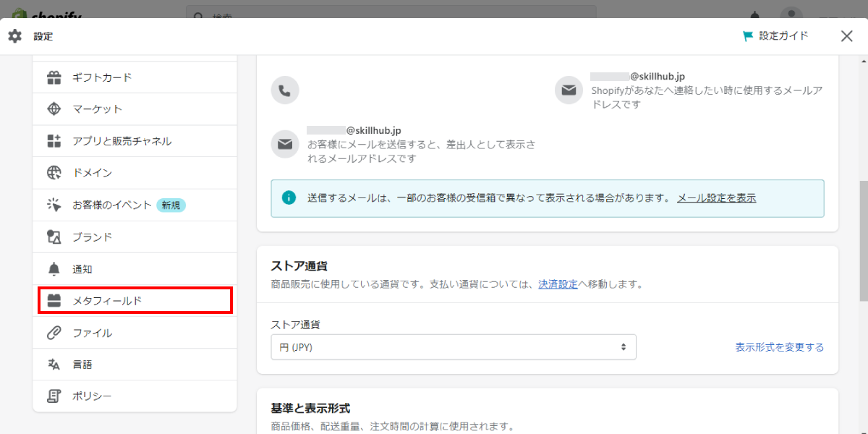Click the envelope icon for sender email
The width and height of the screenshot is (868, 434).
click(285, 144)
